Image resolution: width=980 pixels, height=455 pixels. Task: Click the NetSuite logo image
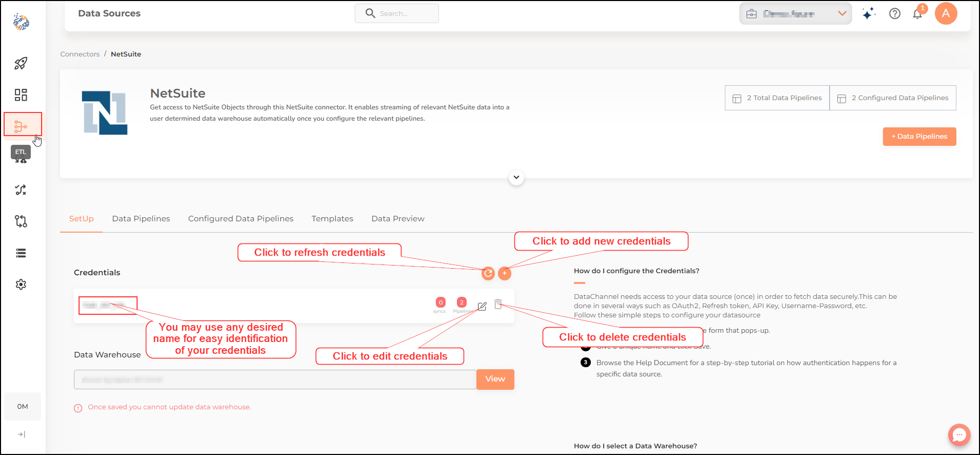tap(105, 113)
